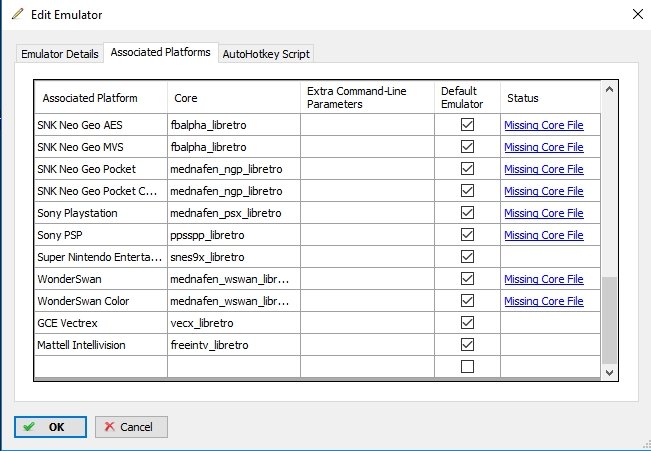Select the Mattell Intellivision platform cell
Screen dimensions: 651x451
pyautogui.click(x=101, y=345)
